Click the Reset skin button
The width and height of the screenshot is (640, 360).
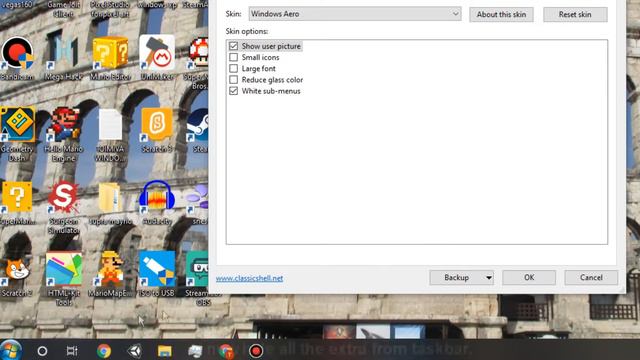click(x=575, y=14)
